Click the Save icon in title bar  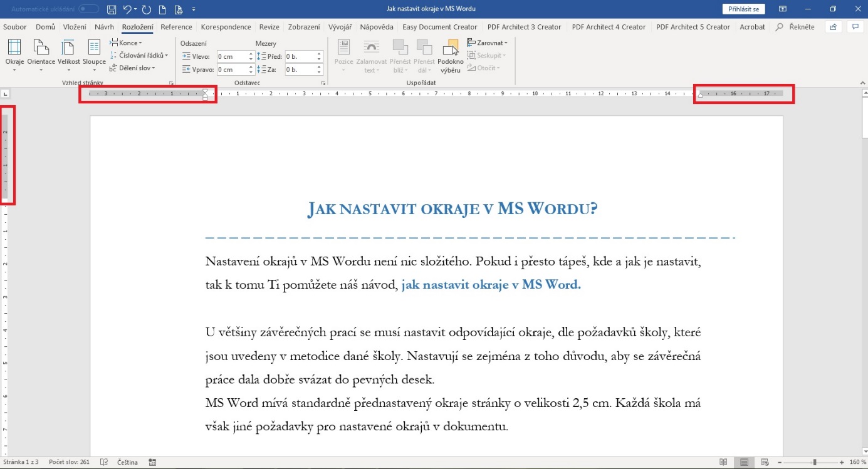tap(112, 9)
